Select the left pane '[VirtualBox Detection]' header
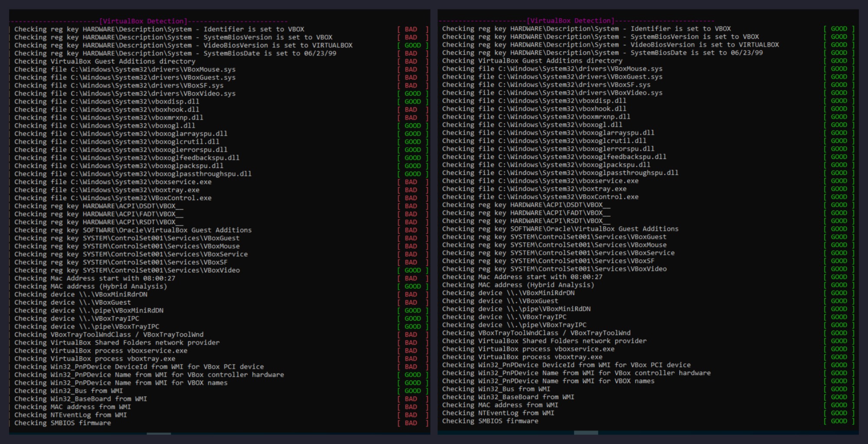 click(x=144, y=21)
